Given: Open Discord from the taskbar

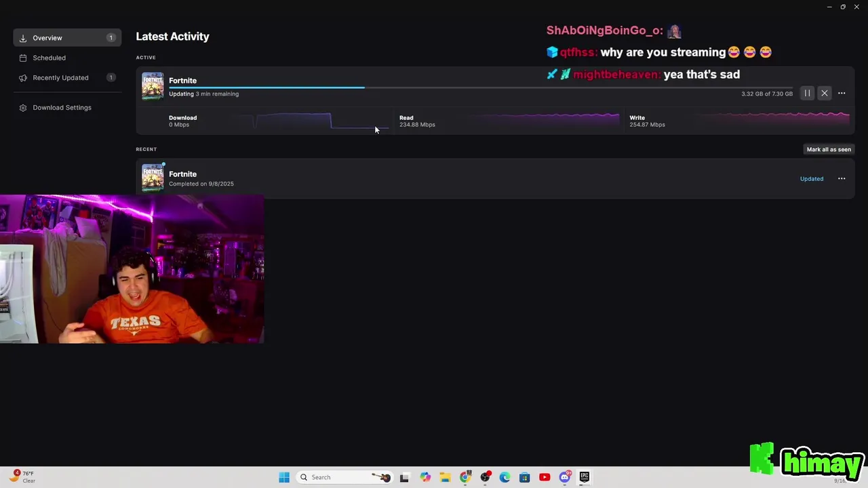Looking at the screenshot, I should pyautogui.click(x=564, y=477).
